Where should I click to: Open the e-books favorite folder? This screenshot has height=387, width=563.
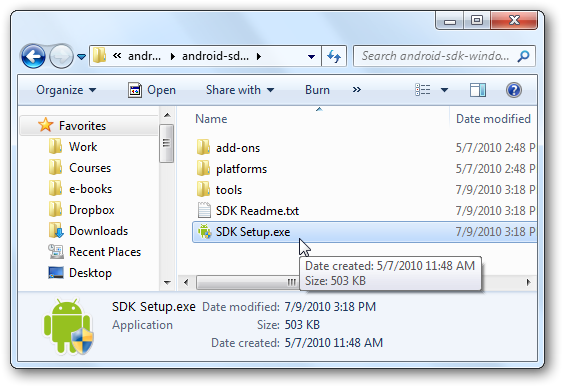pos(90,189)
